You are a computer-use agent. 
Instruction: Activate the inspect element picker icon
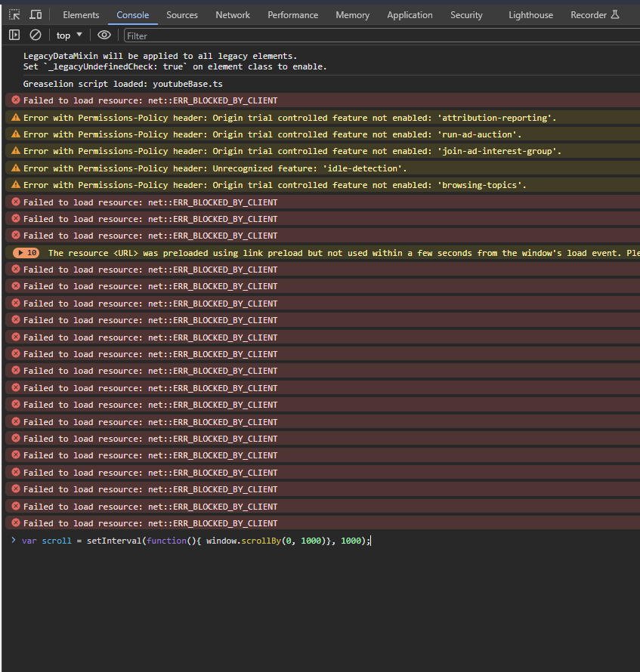pos(14,15)
